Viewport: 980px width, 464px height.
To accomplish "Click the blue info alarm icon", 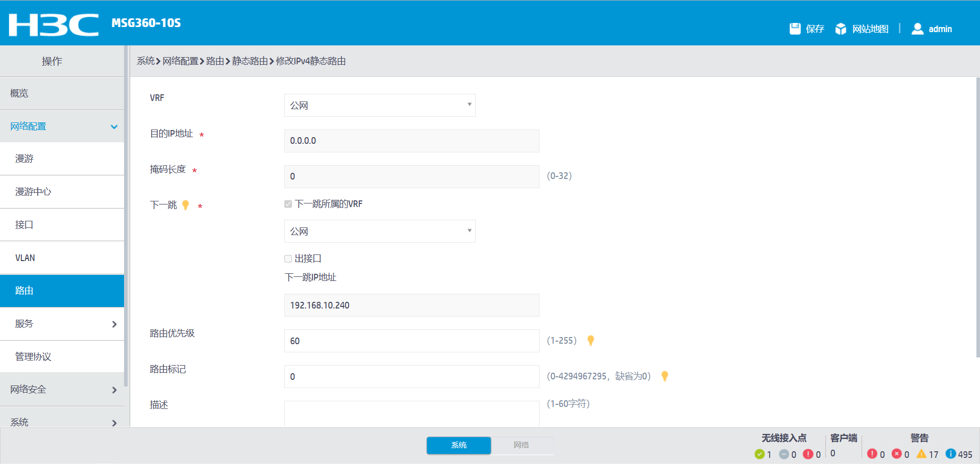I will tap(950, 454).
